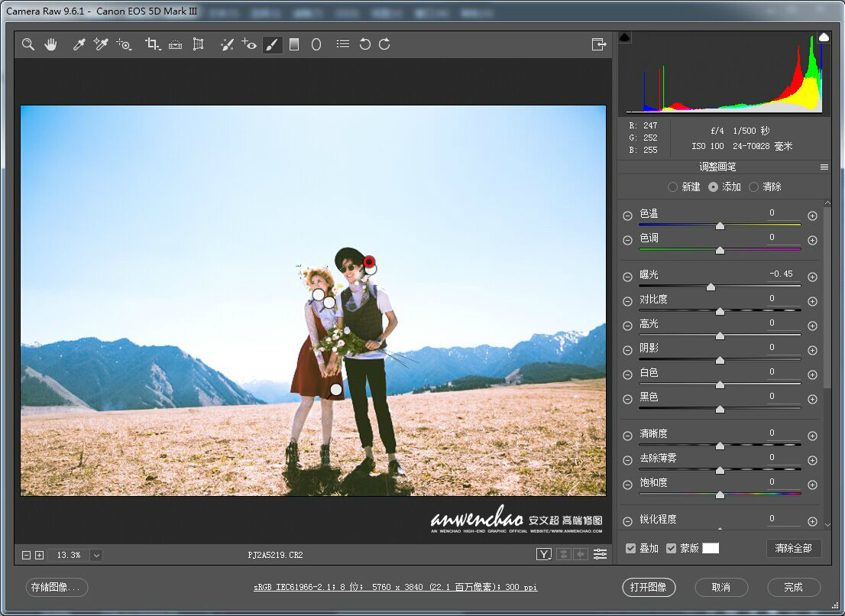Click the 打开图像 button

pos(649,588)
